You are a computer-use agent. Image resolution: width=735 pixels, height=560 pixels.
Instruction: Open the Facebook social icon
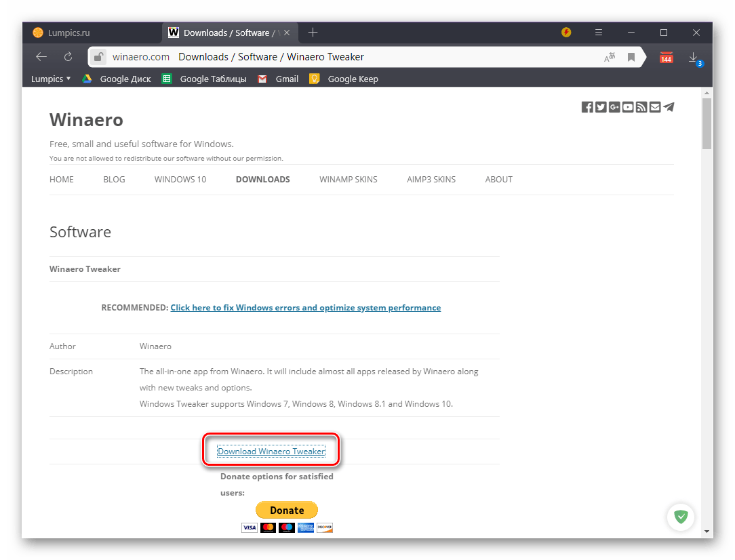tap(587, 107)
